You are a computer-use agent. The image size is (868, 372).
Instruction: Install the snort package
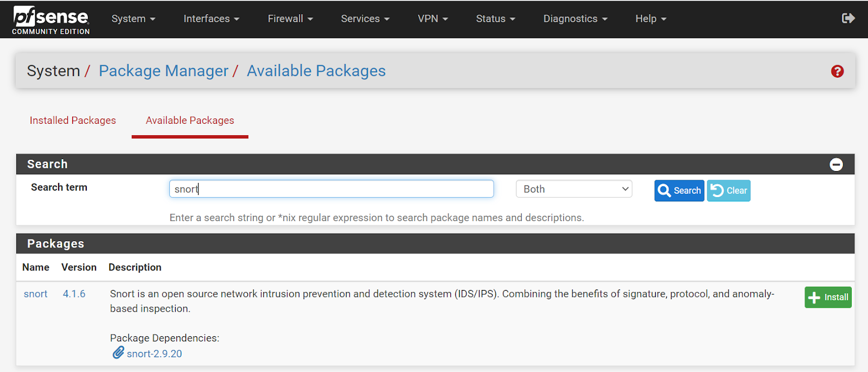click(828, 298)
